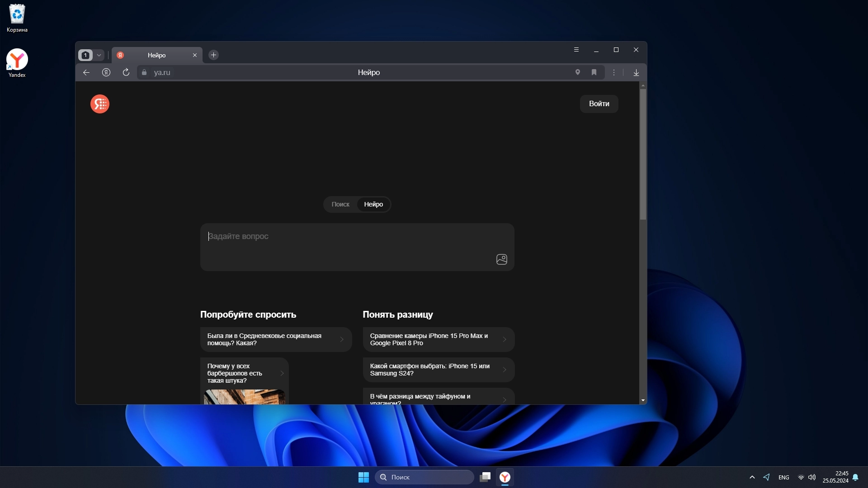This screenshot has height=488, width=868.
Task: Open the three-dot page options menu
Action: click(613, 72)
